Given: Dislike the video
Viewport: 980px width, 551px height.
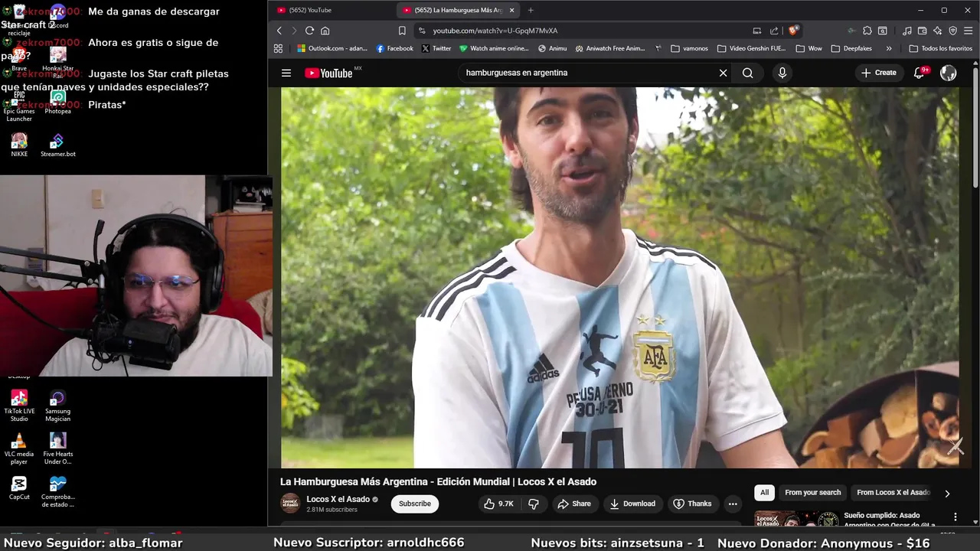Looking at the screenshot, I should 534,504.
